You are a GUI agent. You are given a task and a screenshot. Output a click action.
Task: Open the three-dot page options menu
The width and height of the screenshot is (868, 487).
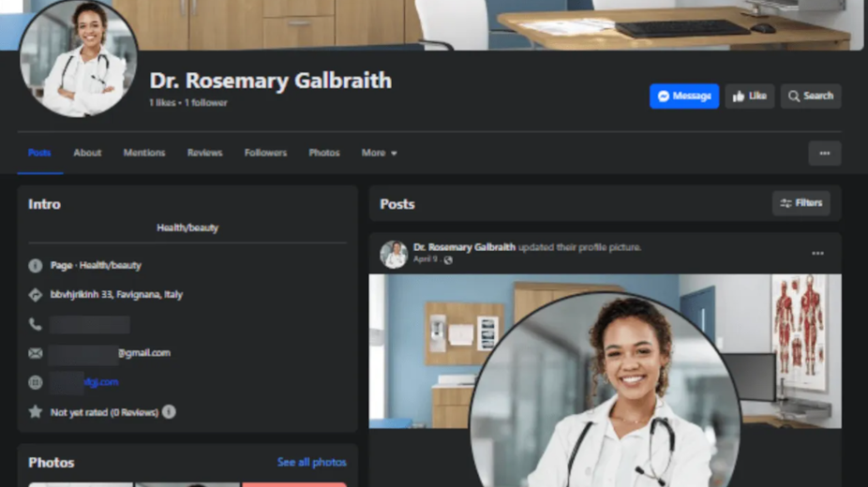[x=824, y=154]
